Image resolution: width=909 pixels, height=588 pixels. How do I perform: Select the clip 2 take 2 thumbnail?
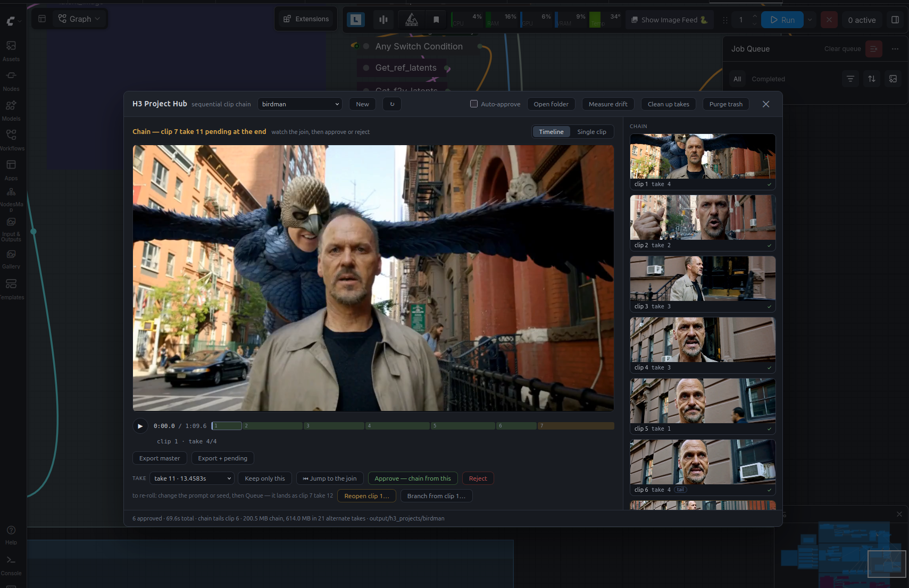point(703,223)
